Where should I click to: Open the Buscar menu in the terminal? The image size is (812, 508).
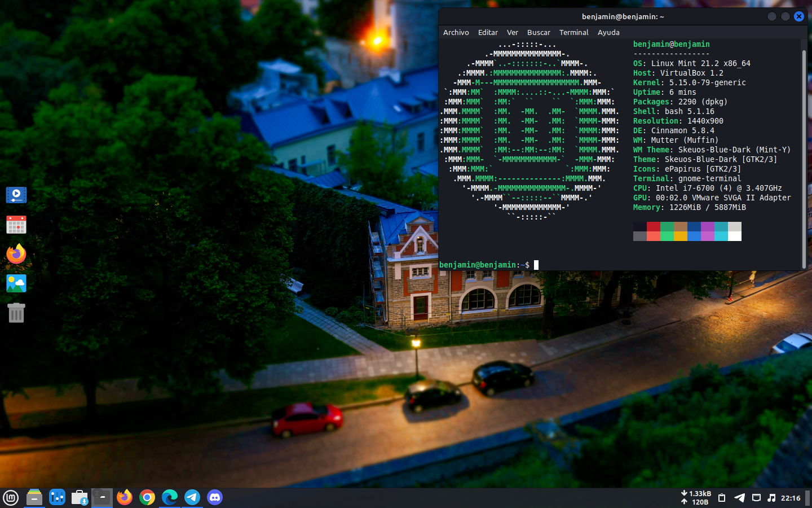(539, 33)
